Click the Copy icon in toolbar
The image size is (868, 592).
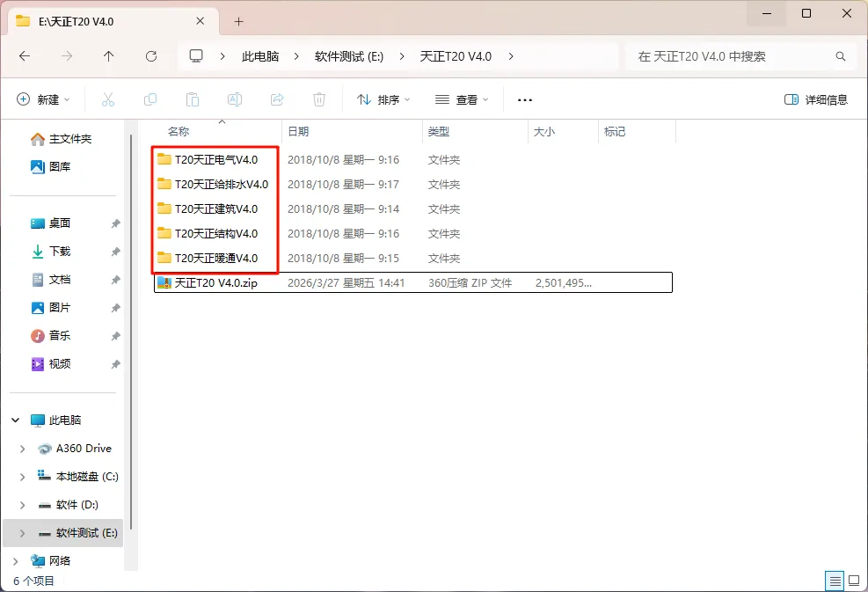point(150,99)
